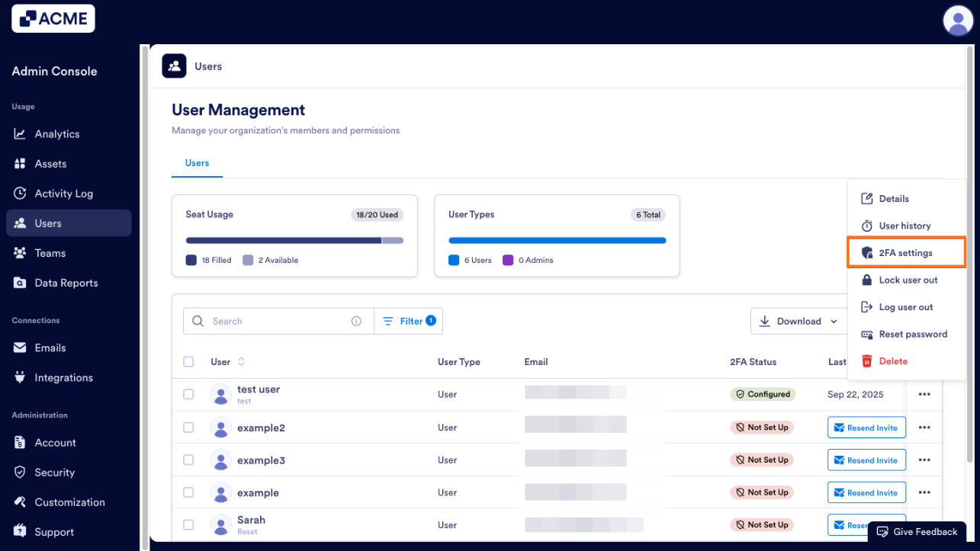This screenshot has height=551, width=980.
Task: Tick the checkbox next to example3
Action: tap(188, 460)
